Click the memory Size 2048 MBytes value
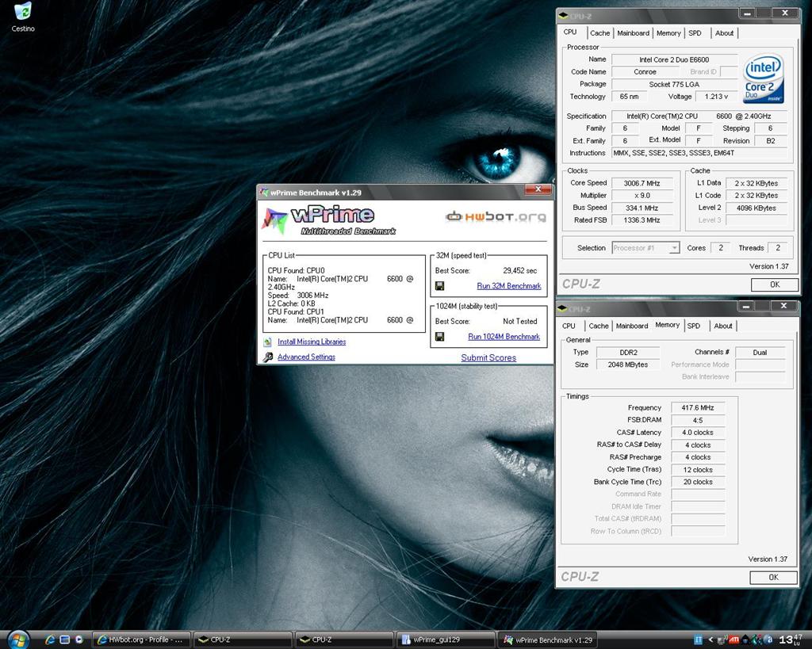This screenshot has height=649, width=812. pos(628,365)
